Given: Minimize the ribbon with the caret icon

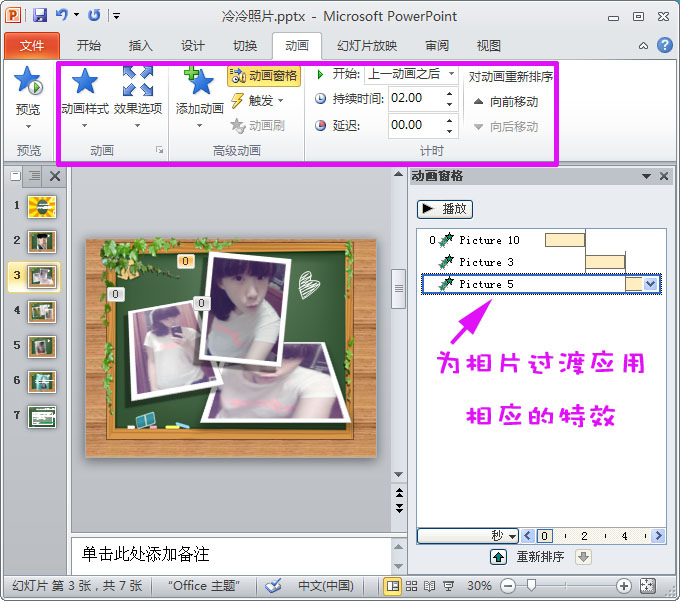Looking at the screenshot, I should [644, 46].
